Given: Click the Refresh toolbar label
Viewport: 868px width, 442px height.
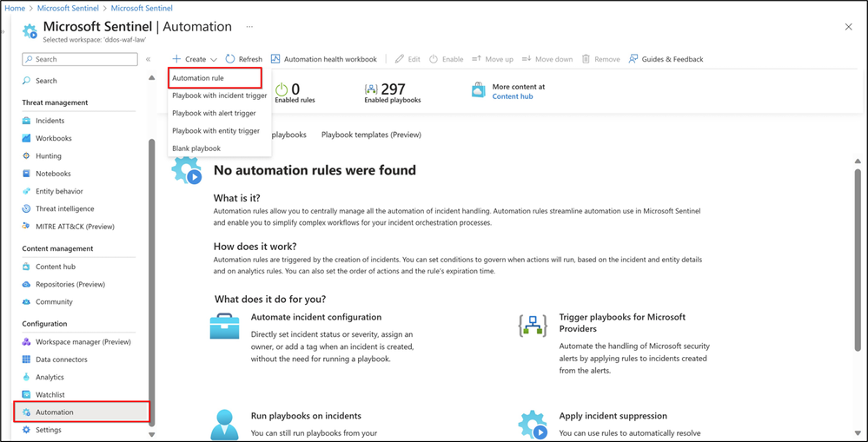Looking at the screenshot, I should [251, 59].
